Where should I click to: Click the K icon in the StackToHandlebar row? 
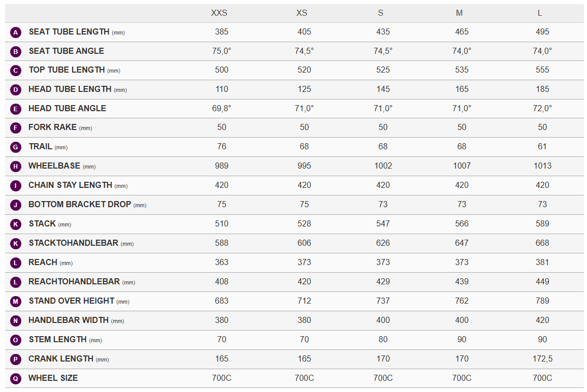(16, 244)
